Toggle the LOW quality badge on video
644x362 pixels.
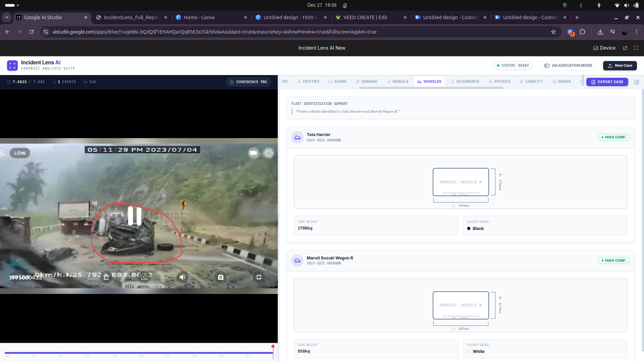coord(20,153)
